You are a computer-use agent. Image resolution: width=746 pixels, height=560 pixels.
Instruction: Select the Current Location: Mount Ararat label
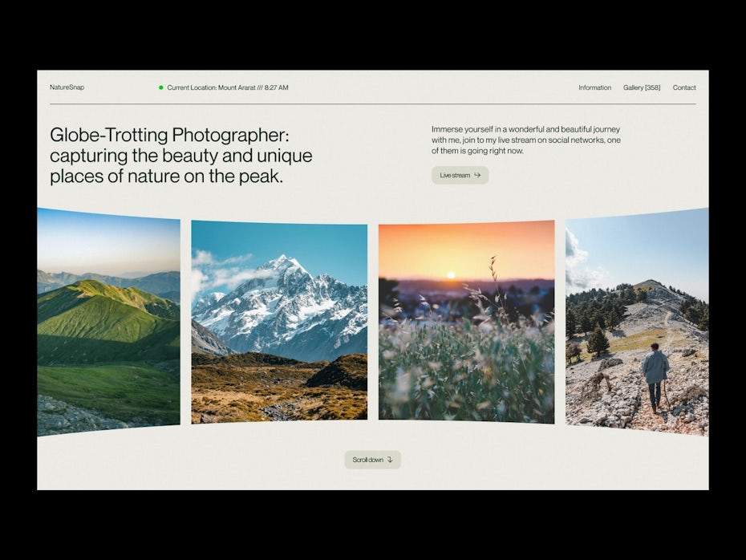(x=211, y=87)
